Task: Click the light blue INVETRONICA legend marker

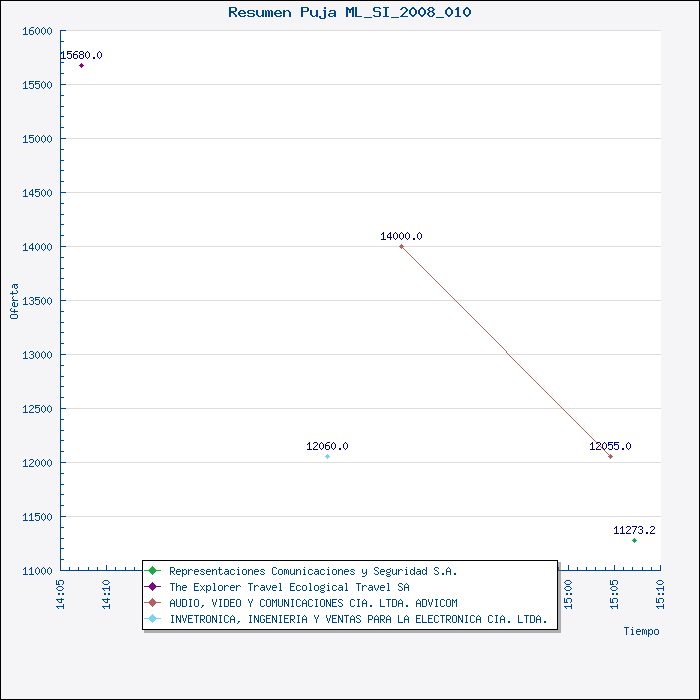Action: pos(153,619)
